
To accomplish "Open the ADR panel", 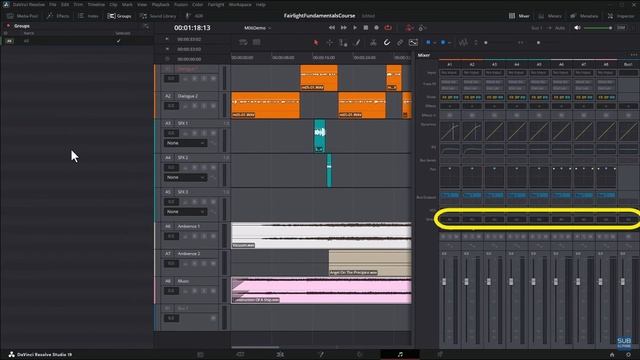I will coord(194,16).
